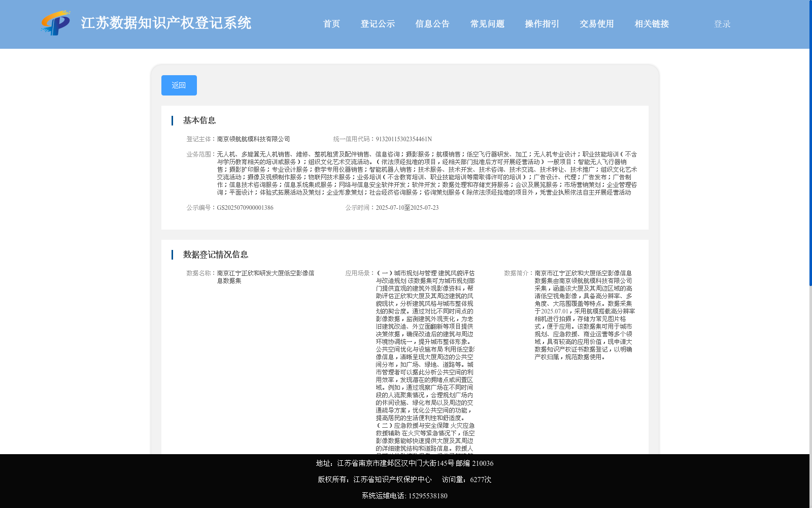Click the 江苏数据知识产权登记系统 title

pos(166,23)
